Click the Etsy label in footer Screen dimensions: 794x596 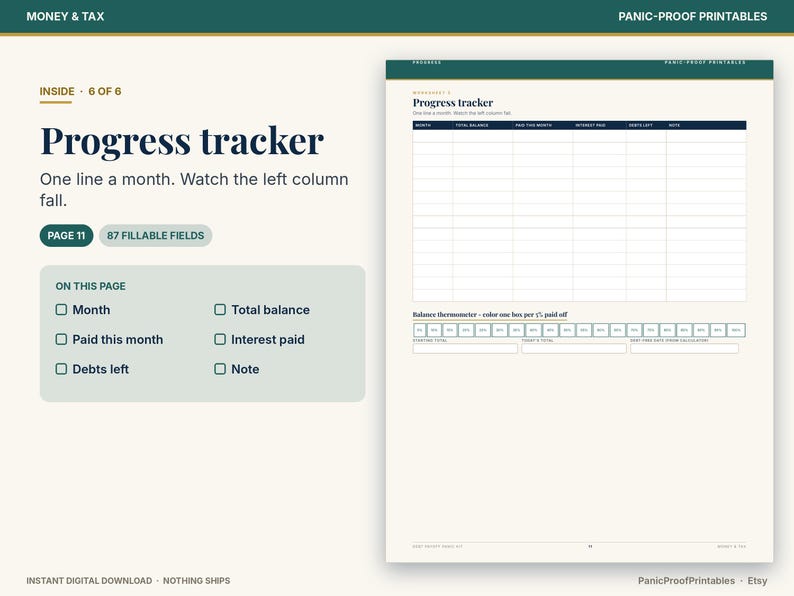[x=757, y=580]
